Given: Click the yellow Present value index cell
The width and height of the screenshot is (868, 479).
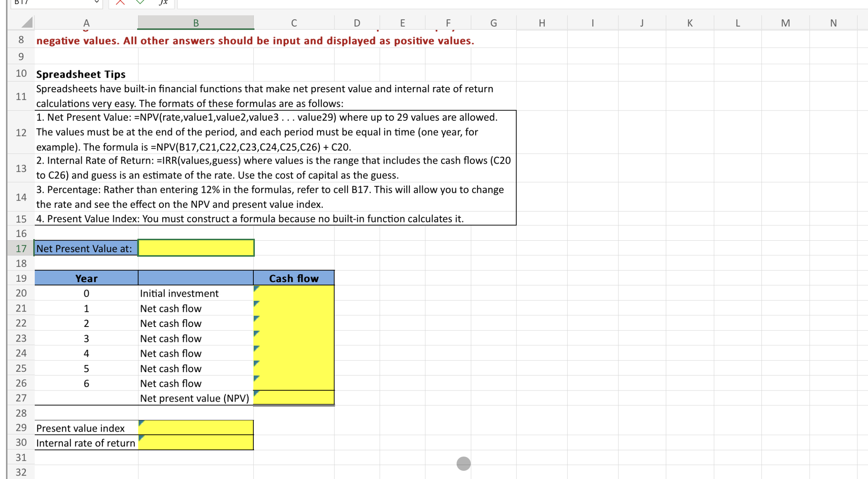Looking at the screenshot, I should pos(196,427).
